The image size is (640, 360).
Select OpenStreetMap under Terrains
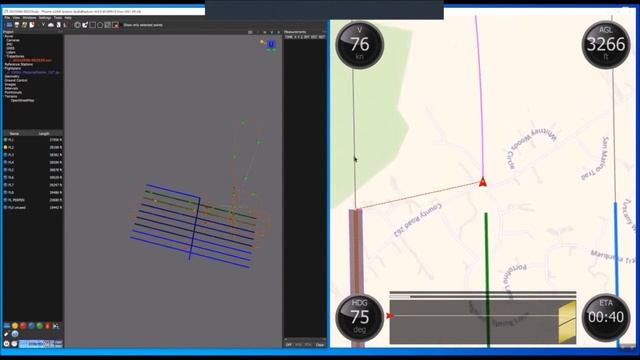pyautogui.click(x=22, y=100)
